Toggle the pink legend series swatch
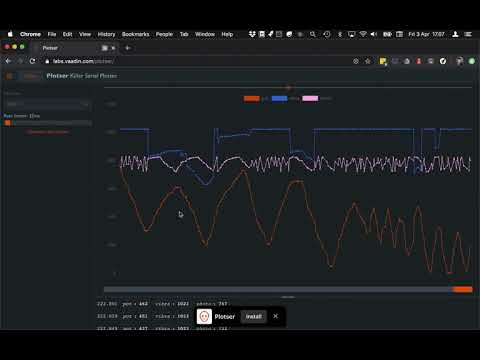 click(310, 98)
